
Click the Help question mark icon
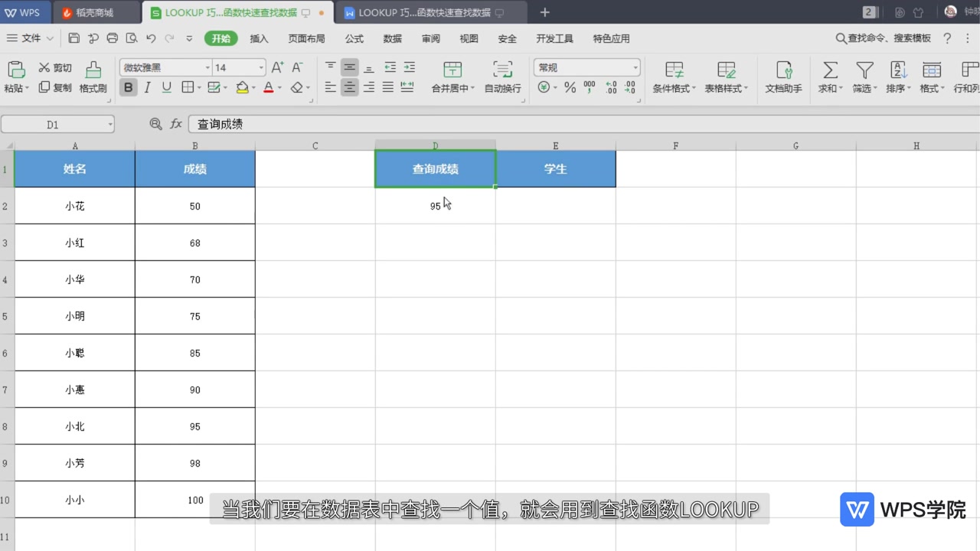pyautogui.click(x=947, y=38)
